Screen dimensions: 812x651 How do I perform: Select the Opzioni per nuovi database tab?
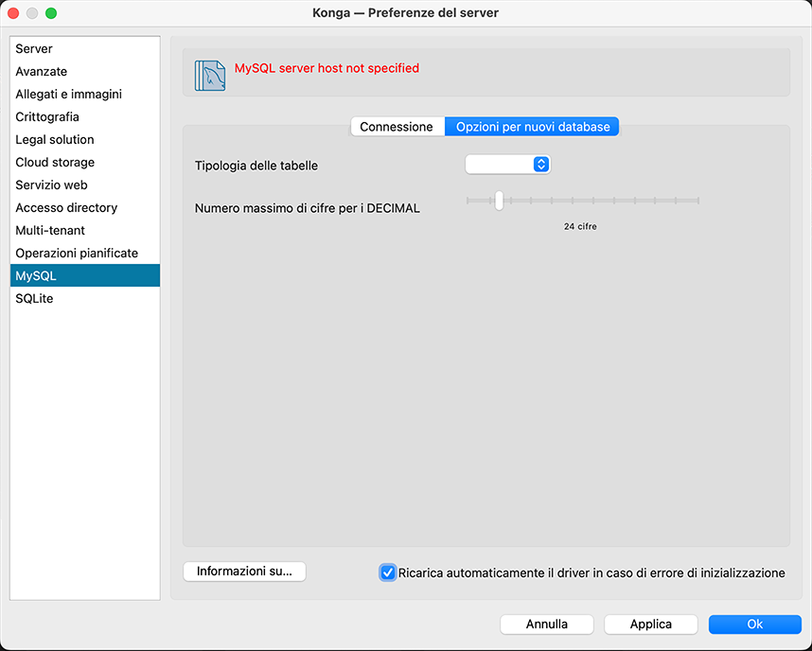(532, 127)
